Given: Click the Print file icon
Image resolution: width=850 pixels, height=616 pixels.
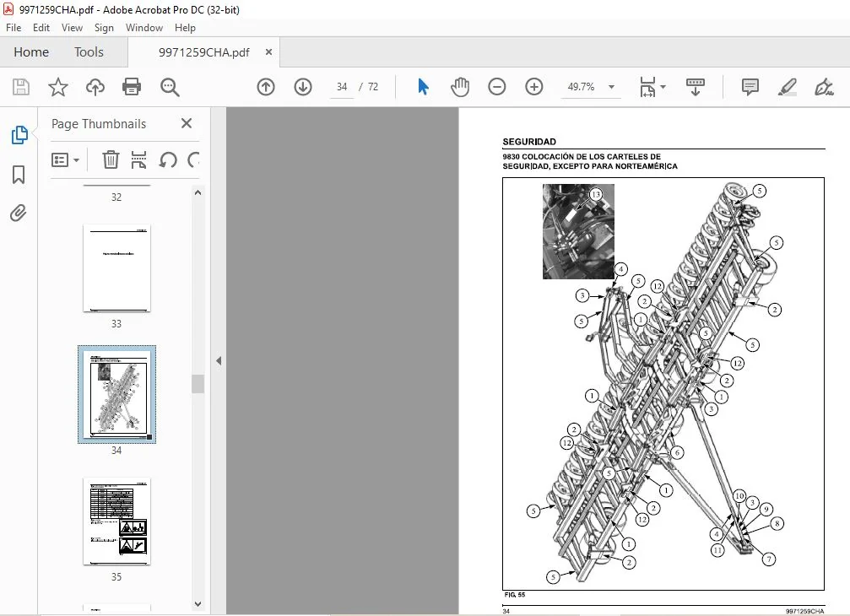Looking at the screenshot, I should coord(132,87).
